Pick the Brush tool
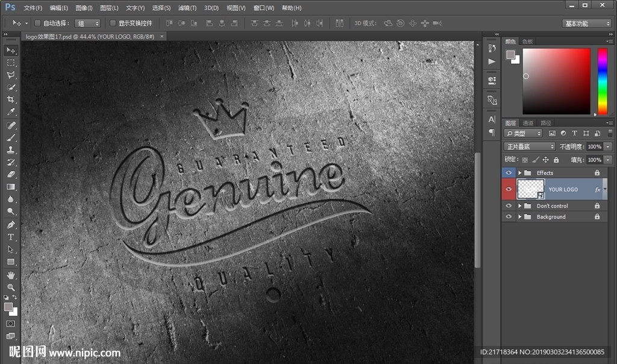617x364 pixels. tap(11, 137)
